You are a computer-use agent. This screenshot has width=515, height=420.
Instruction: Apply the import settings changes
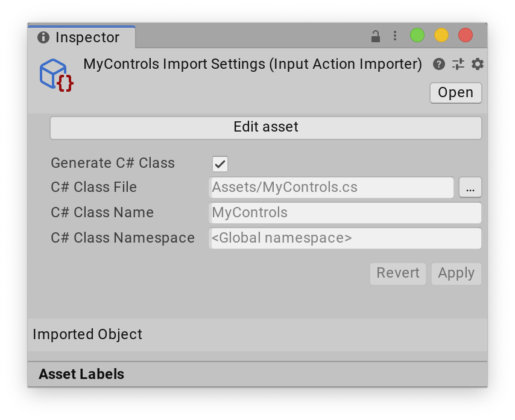[x=456, y=273]
